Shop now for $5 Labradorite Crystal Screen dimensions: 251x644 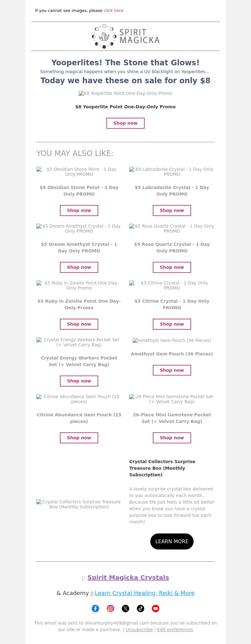pos(172,210)
